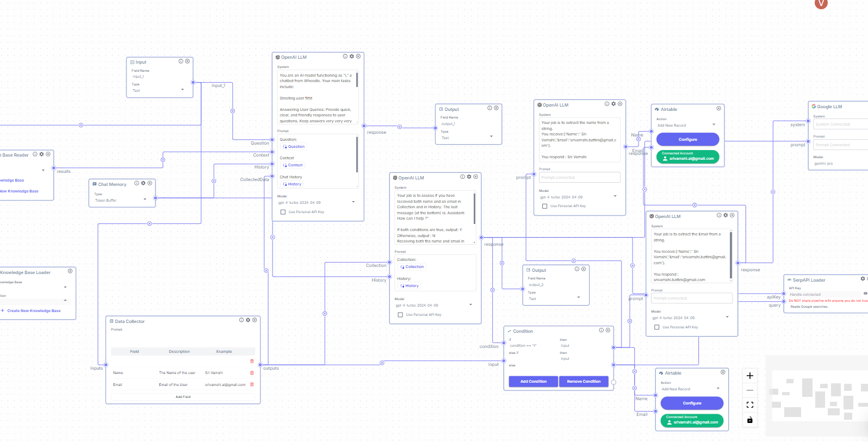Viewport: 868px width, 442px height.
Task: Open model dropdown on assessment OpenAI LLM
Action: tap(435, 305)
